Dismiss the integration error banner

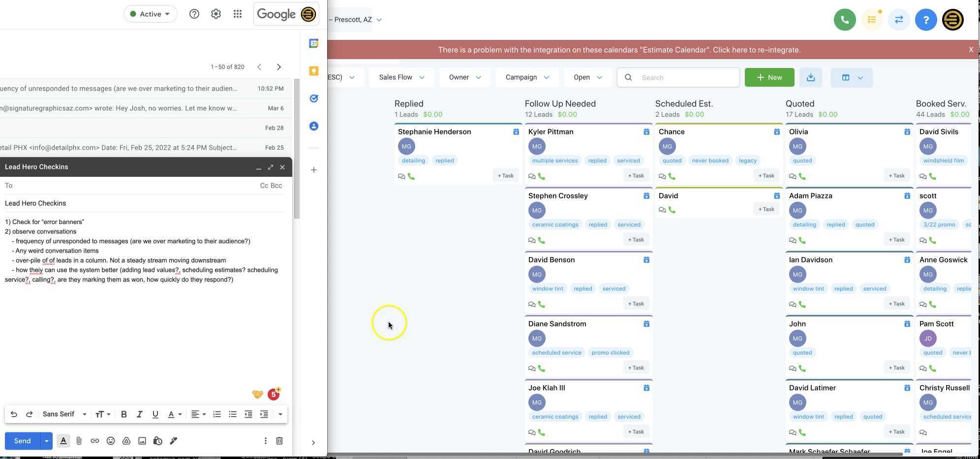(971, 50)
